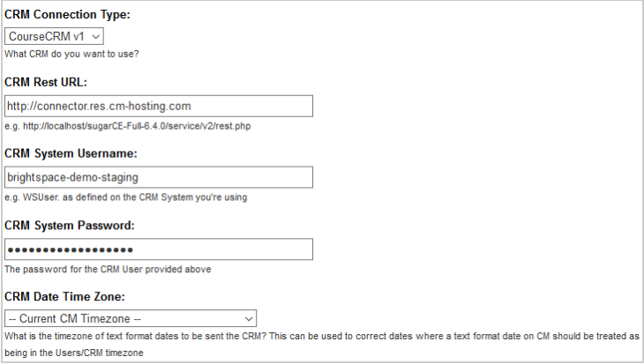This screenshot has height=364, width=644.
Task: Click the 'What CRM do you want to use?' hint
Action: (71, 54)
